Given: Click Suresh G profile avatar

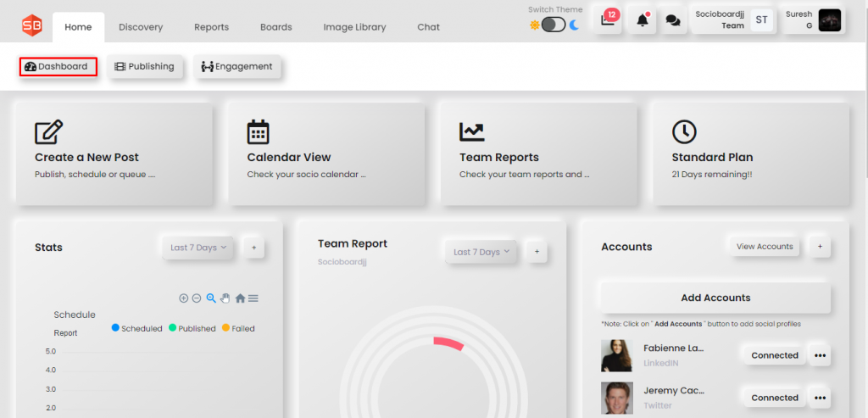Looking at the screenshot, I should pyautogui.click(x=829, y=20).
